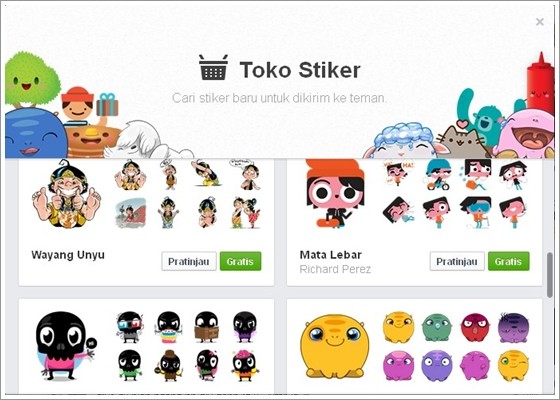The image size is (560, 400).
Task: Choose the Mata Lebar sticker riding a bicycle
Action: [439, 174]
